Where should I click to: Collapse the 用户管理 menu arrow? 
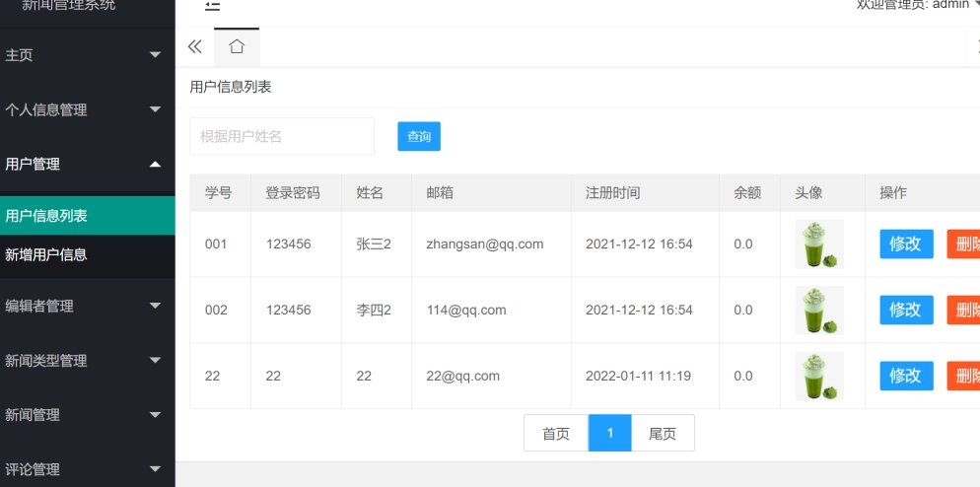click(155, 165)
